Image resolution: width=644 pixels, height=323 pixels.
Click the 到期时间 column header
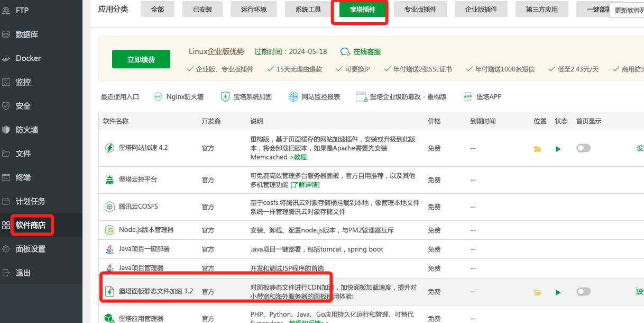(483, 121)
